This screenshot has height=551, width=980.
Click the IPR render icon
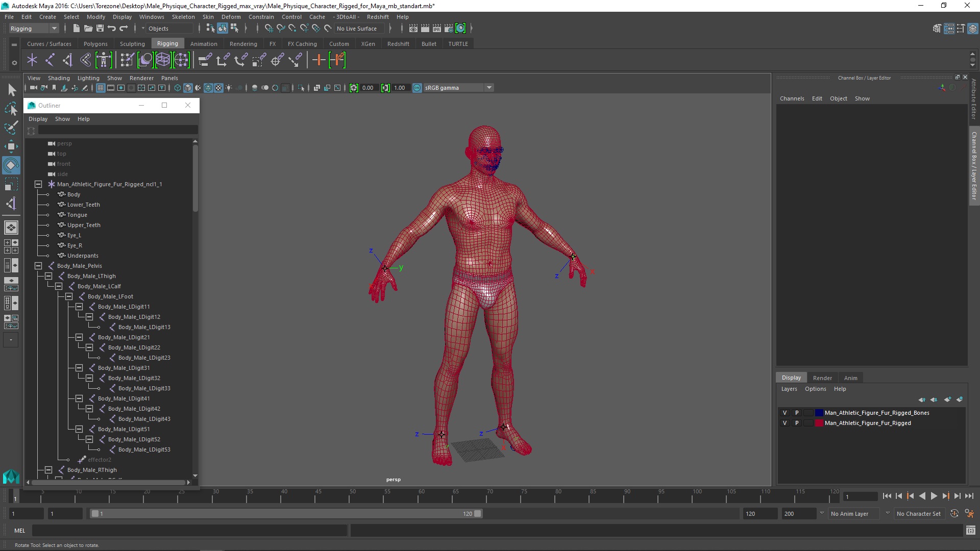pyautogui.click(x=437, y=29)
